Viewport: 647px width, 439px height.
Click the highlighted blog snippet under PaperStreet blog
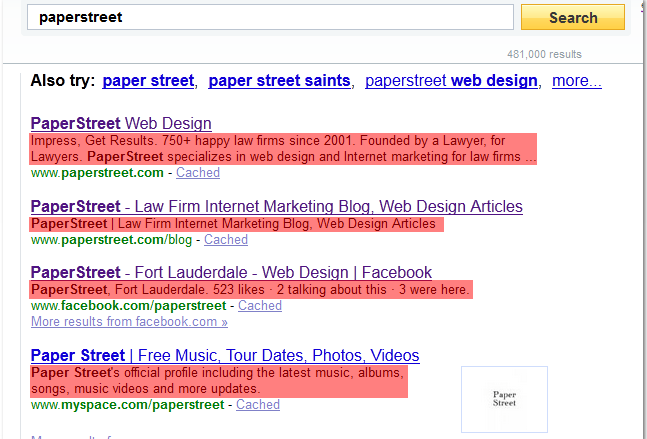click(x=236, y=224)
